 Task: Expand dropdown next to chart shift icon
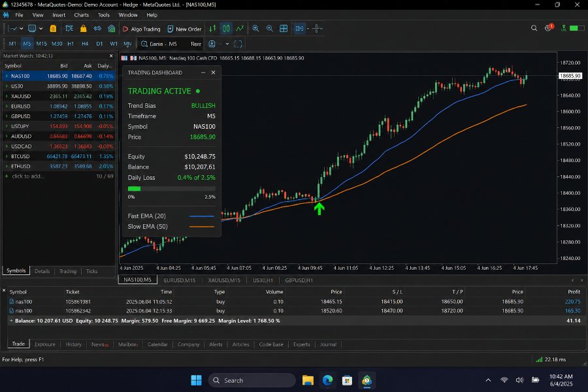tap(308, 29)
